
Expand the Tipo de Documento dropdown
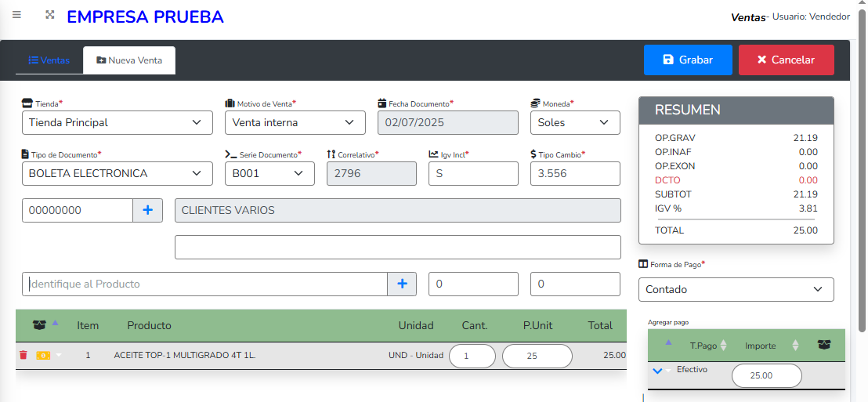click(118, 173)
